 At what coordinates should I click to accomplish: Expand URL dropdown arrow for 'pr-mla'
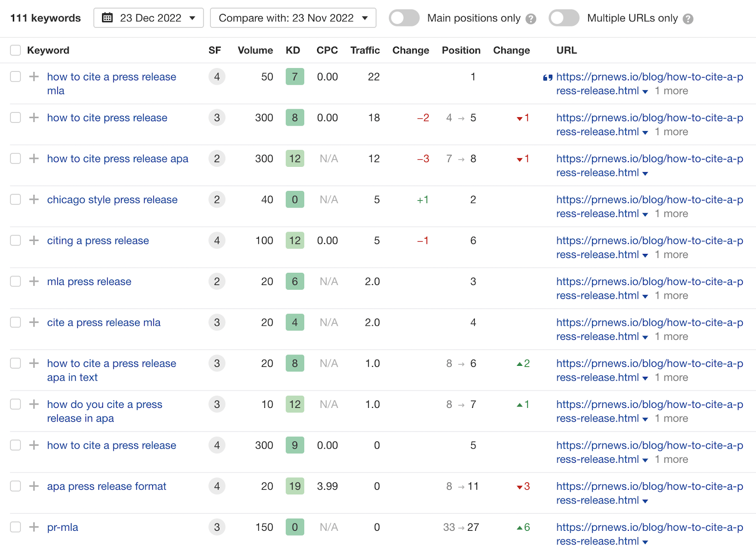[645, 542]
